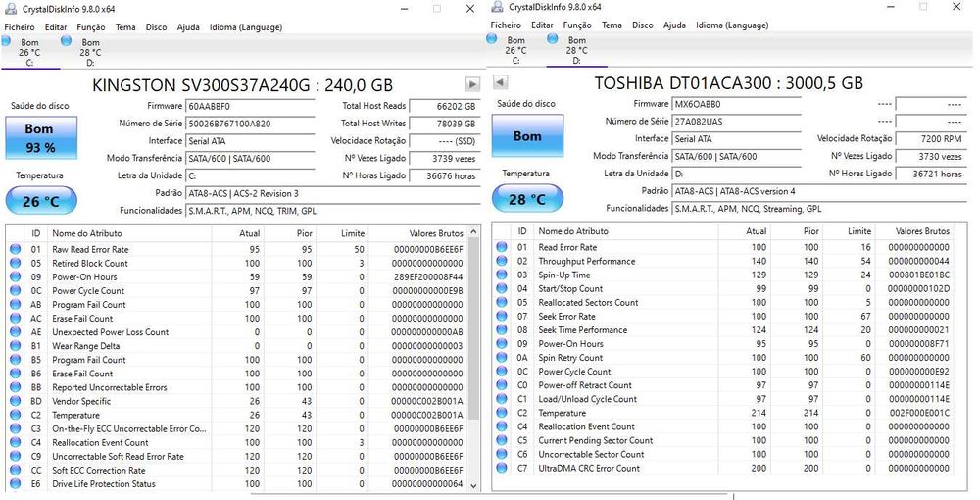Go to next disk arrow beside KINGSTON title
Image resolution: width=980 pixels, height=500 pixels.
pyautogui.click(x=472, y=84)
